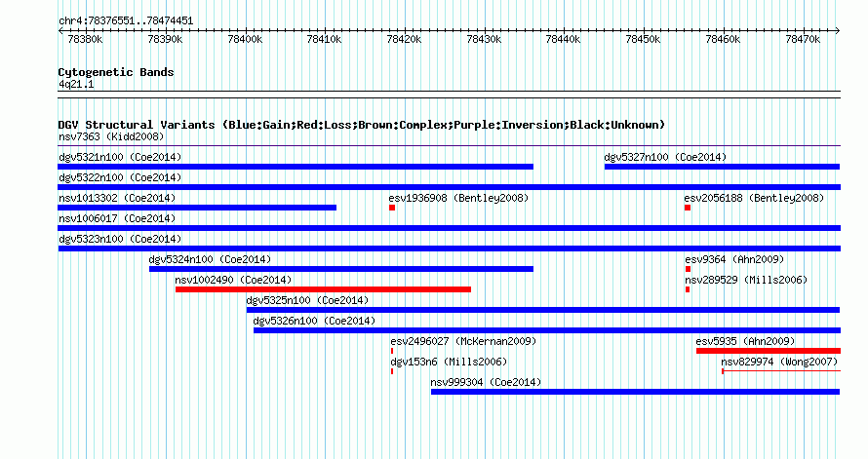The image size is (868, 459).
Task: Click the dgv5321n100 (Coe2014) label
Action: pos(120,157)
